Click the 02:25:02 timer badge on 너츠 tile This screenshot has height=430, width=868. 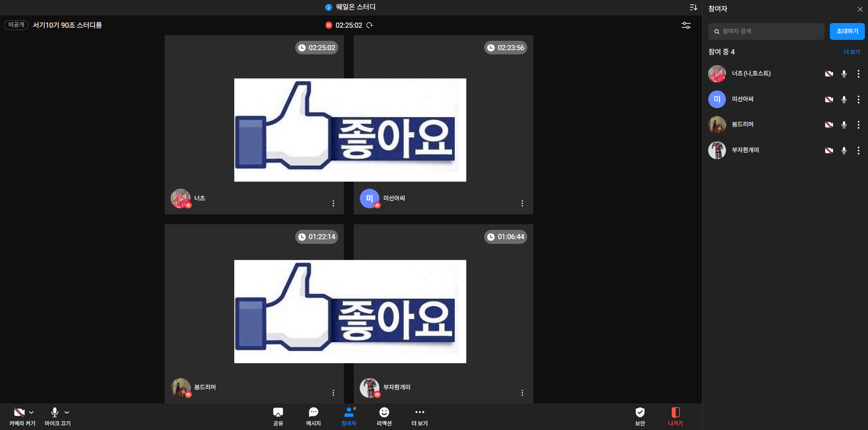pos(317,48)
